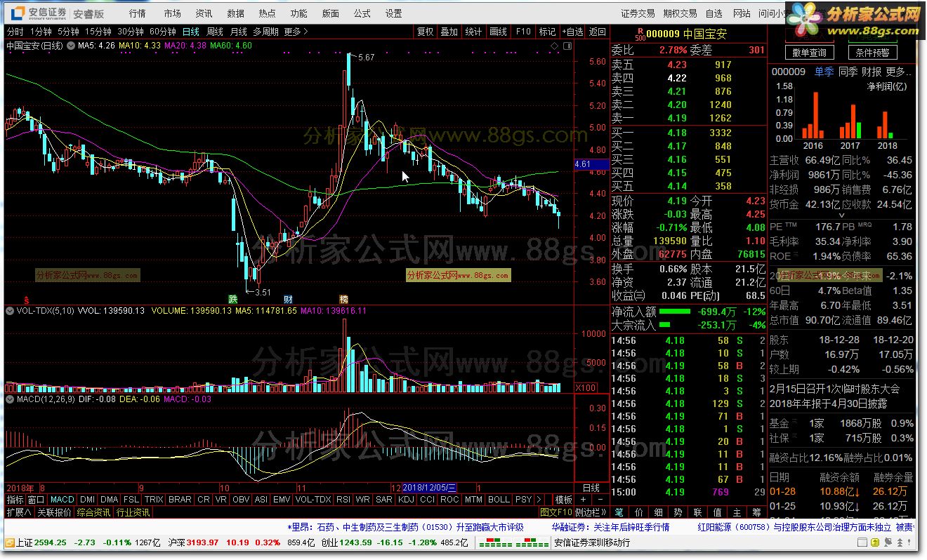927x560 pixels.
Task: Click the red $ marker at chart bottom-left
Action: point(26,298)
